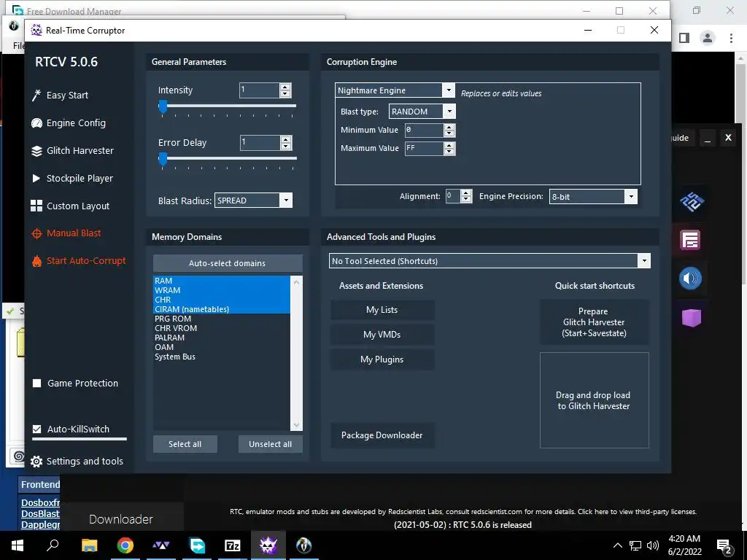Click the Intensity slider handle
This screenshot has width=747, height=560.
(x=163, y=107)
